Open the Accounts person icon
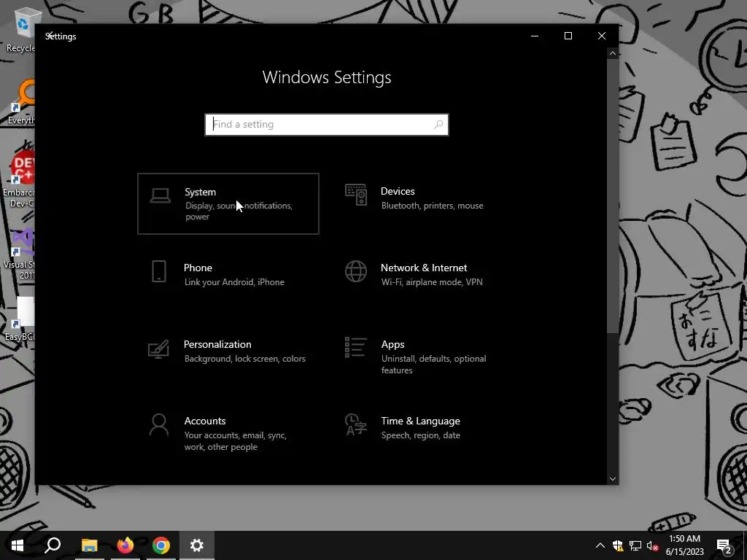The height and width of the screenshot is (560, 747). [158, 424]
